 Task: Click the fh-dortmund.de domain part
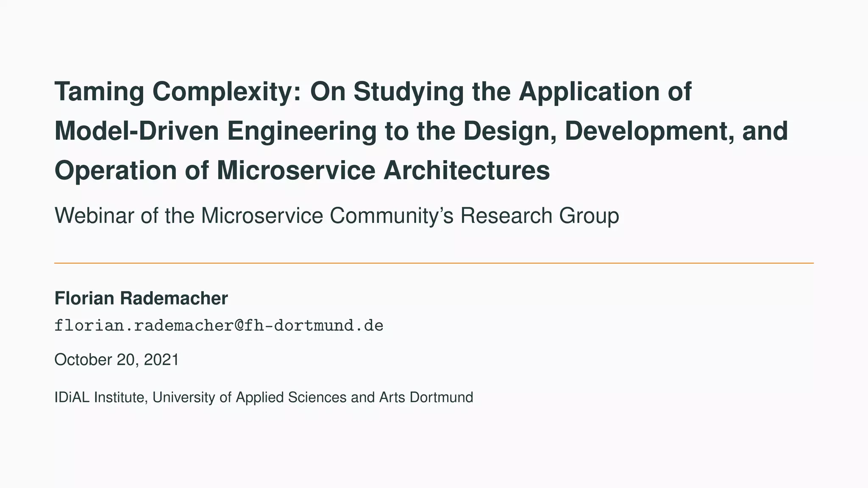point(314,326)
